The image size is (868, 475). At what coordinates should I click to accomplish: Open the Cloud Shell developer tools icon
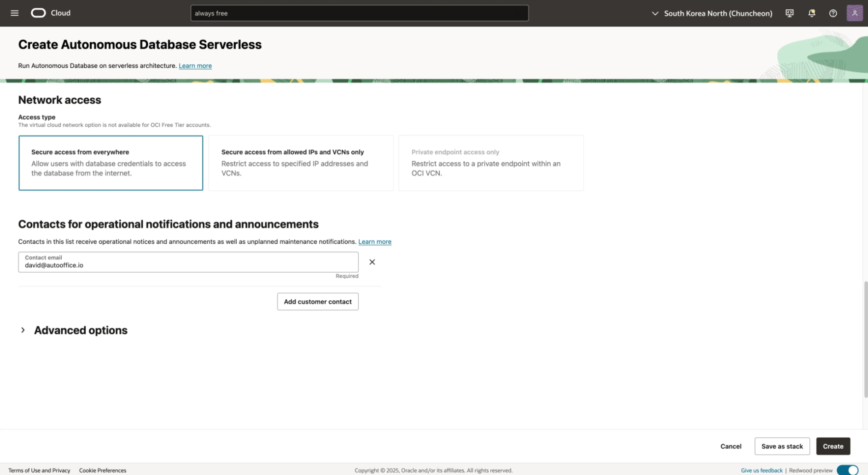tap(789, 13)
